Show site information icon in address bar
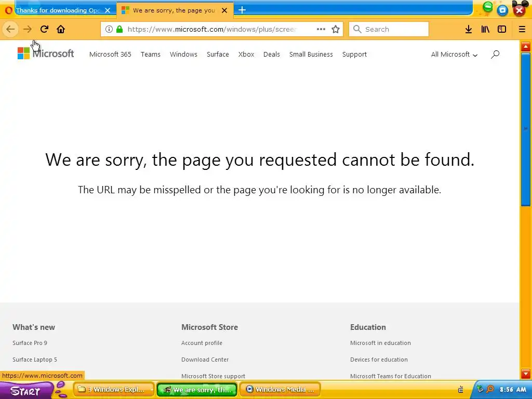The image size is (532, 399). point(109,29)
